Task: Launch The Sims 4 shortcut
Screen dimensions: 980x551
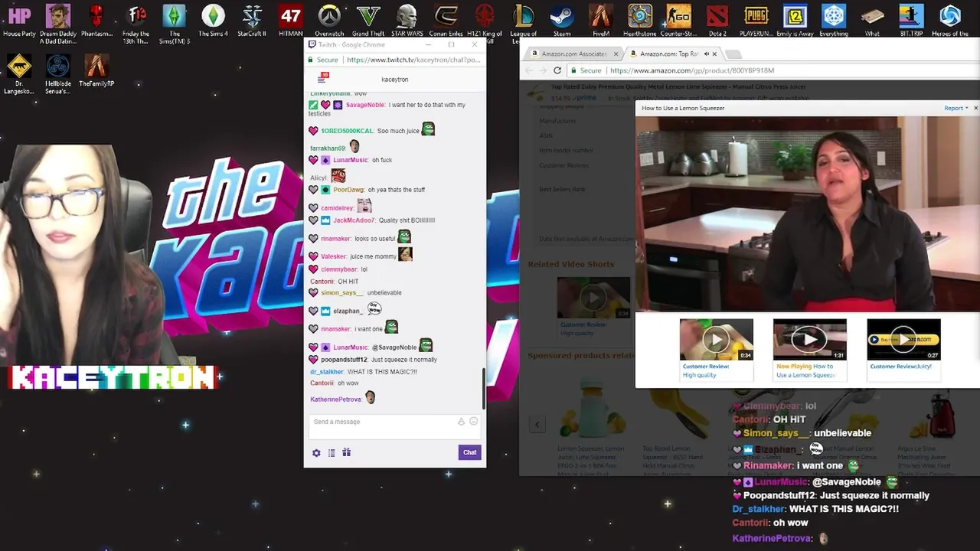Action: [213, 21]
